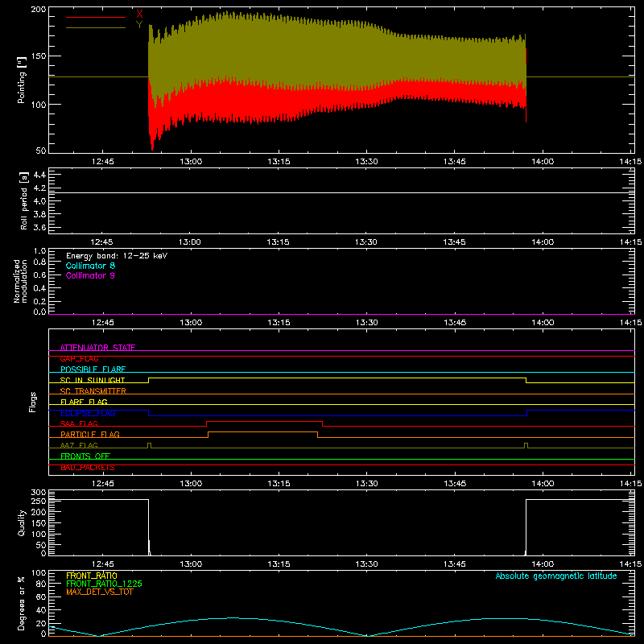Image resolution: width=644 pixels, height=644 pixels.
Task: Select the yellow FRONT_RATIO legend entry
Action: point(92,576)
